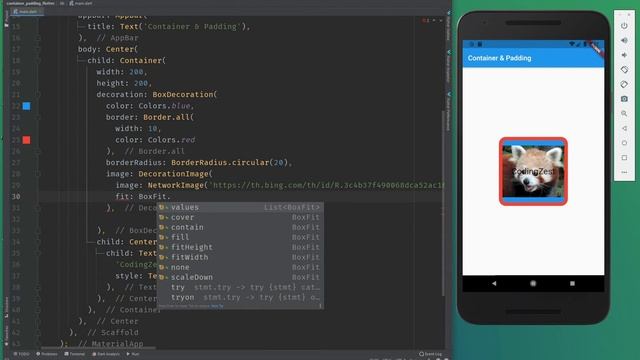
Task: Open the TODO tool window
Action: (22, 354)
